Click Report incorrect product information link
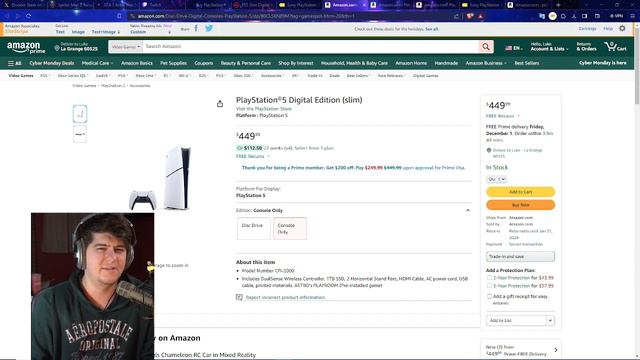The height and width of the screenshot is (360, 640). tap(285, 297)
